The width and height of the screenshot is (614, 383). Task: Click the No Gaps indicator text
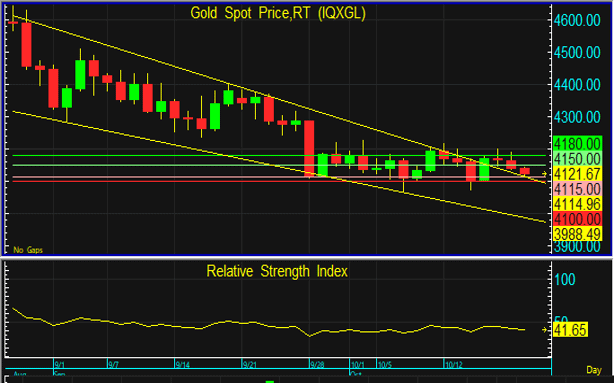[28, 250]
